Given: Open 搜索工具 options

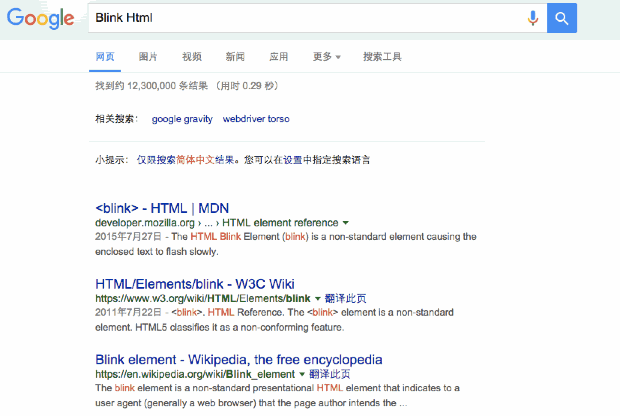Looking at the screenshot, I should coord(382,57).
